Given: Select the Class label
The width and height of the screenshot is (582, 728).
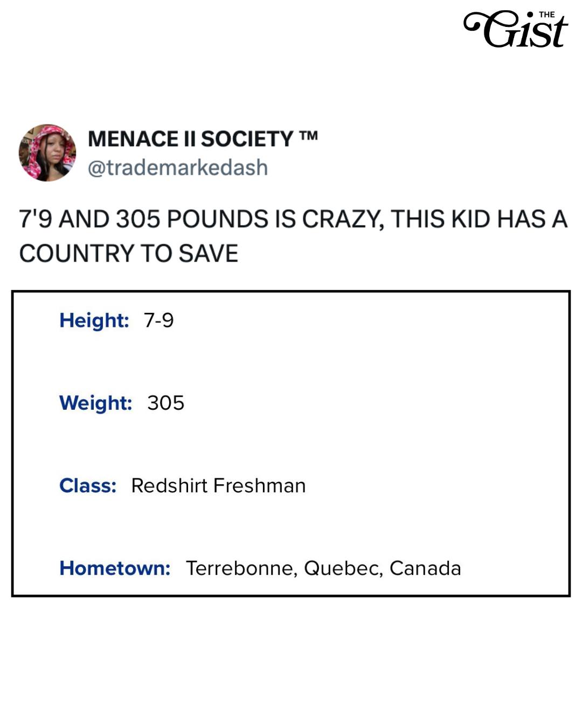Looking at the screenshot, I should [88, 485].
